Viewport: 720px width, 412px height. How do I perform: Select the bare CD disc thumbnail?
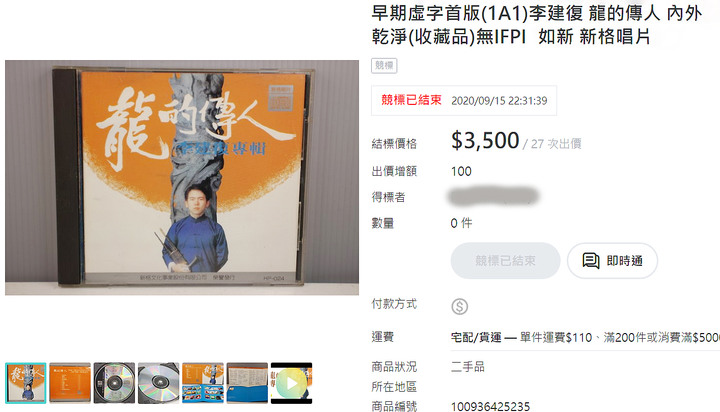(x=158, y=383)
